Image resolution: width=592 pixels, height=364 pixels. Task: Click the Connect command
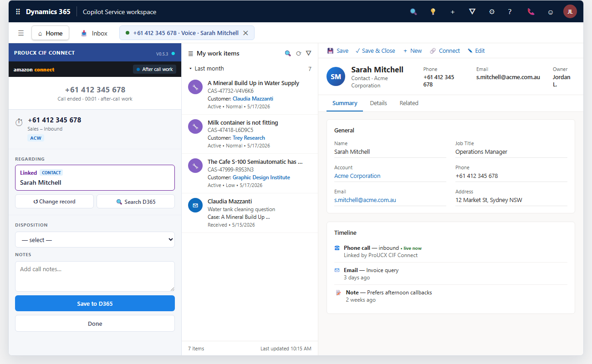[445, 51]
